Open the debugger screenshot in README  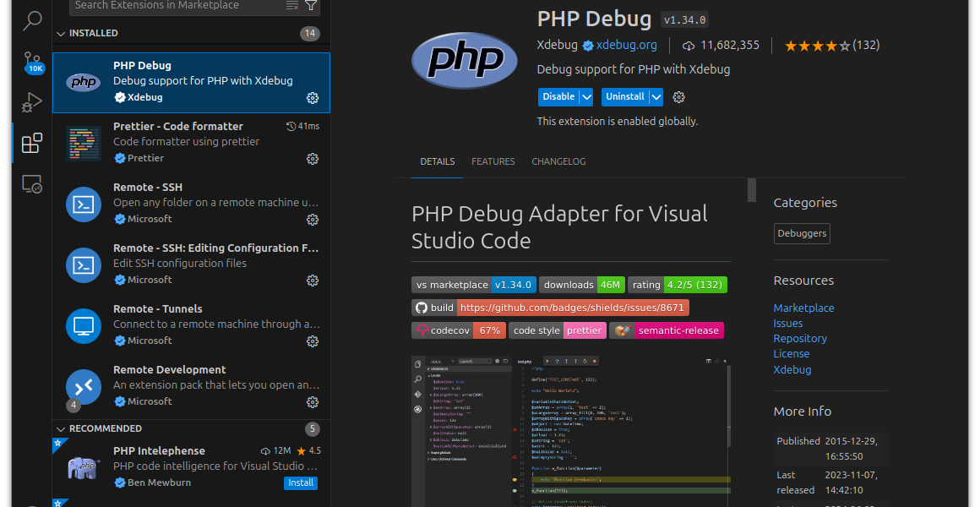point(571,431)
